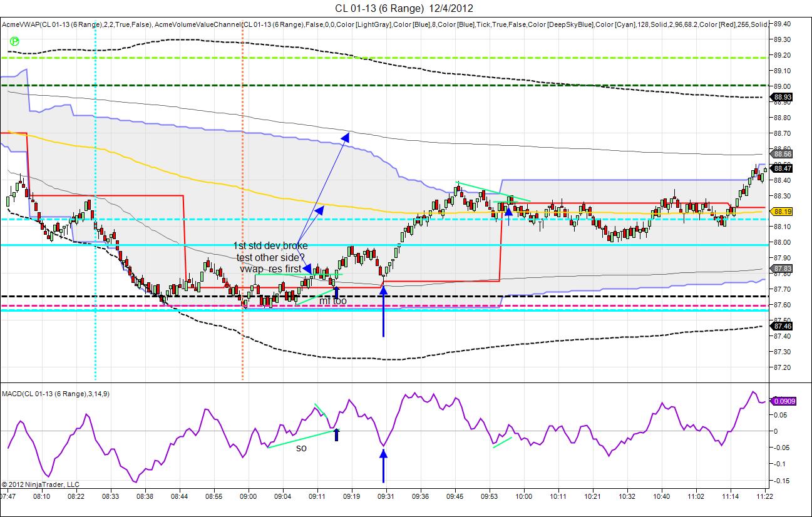Click the green circled P icon
The image size is (812, 517).
pyautogui.click(x=14, y=41)
